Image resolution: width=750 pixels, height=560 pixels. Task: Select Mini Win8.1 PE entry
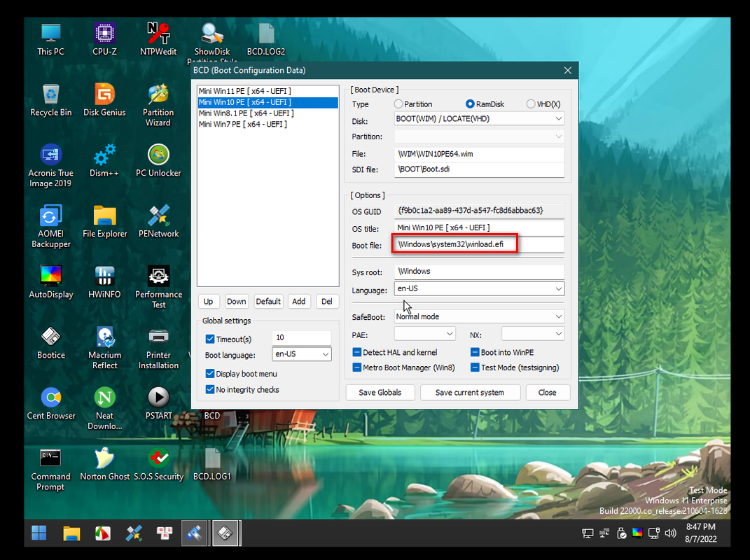coord(268,113)
